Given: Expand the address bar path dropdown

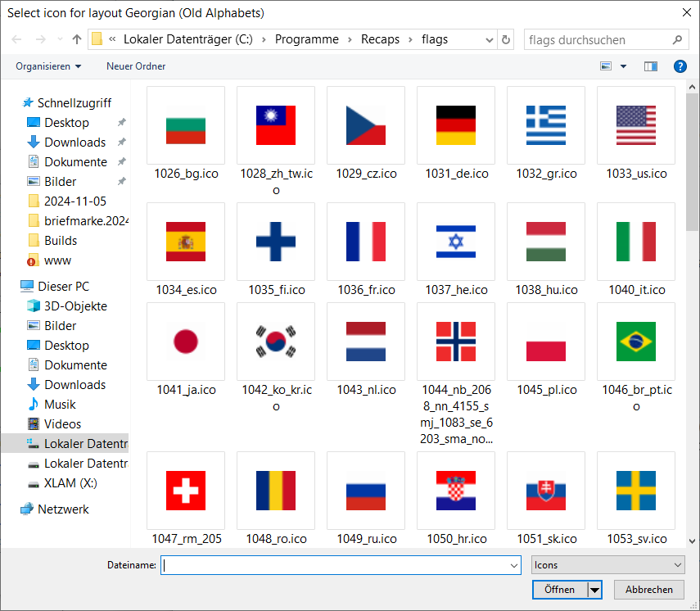Looking at the screenshot, I should (x=489, y=39).
